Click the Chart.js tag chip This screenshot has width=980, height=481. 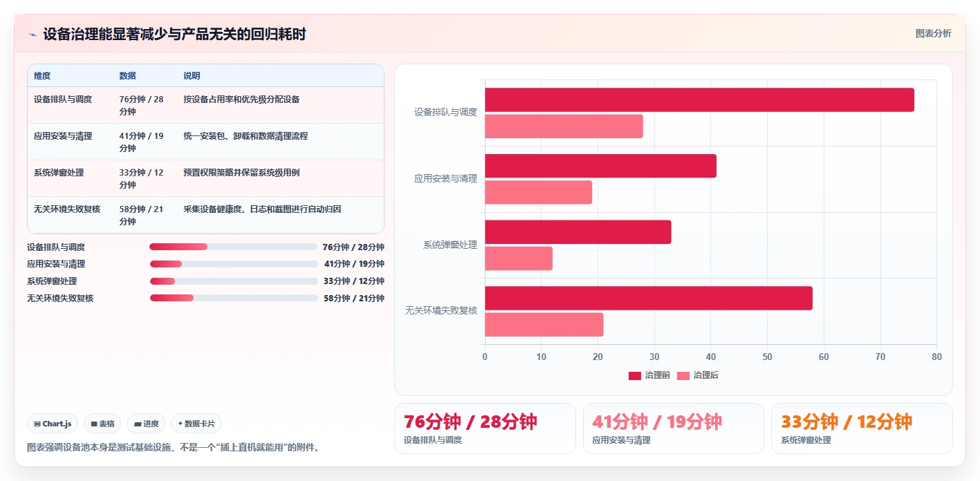coord(53,424)
